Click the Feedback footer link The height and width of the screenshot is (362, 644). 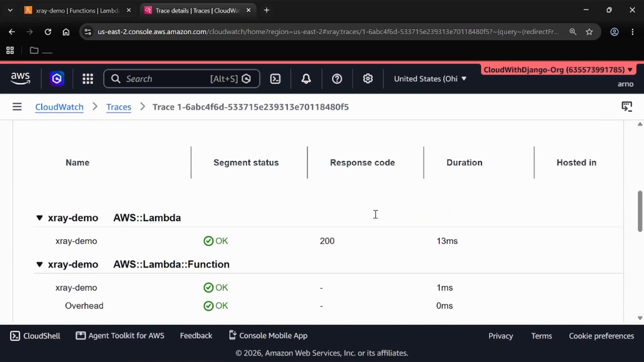(x=196, y=336)
